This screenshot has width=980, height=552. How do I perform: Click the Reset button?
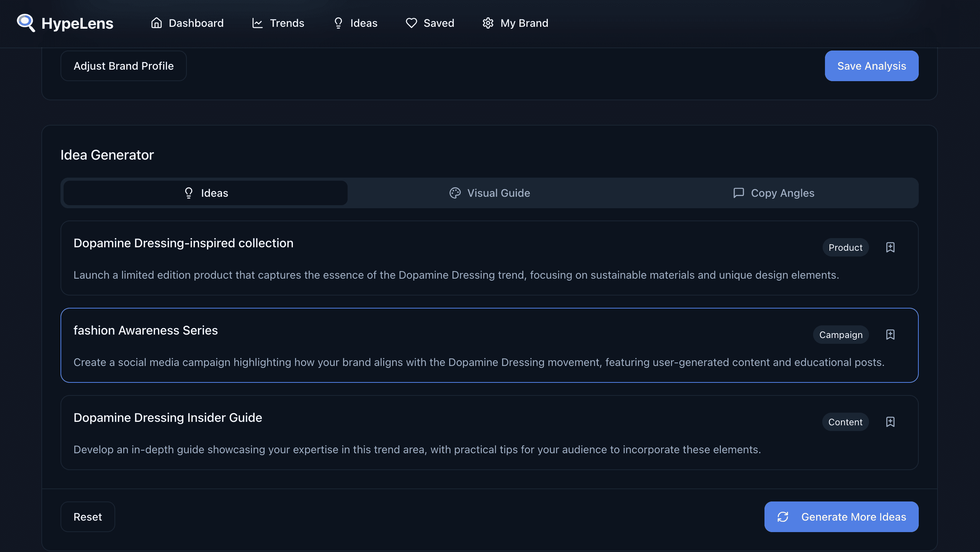88,517
